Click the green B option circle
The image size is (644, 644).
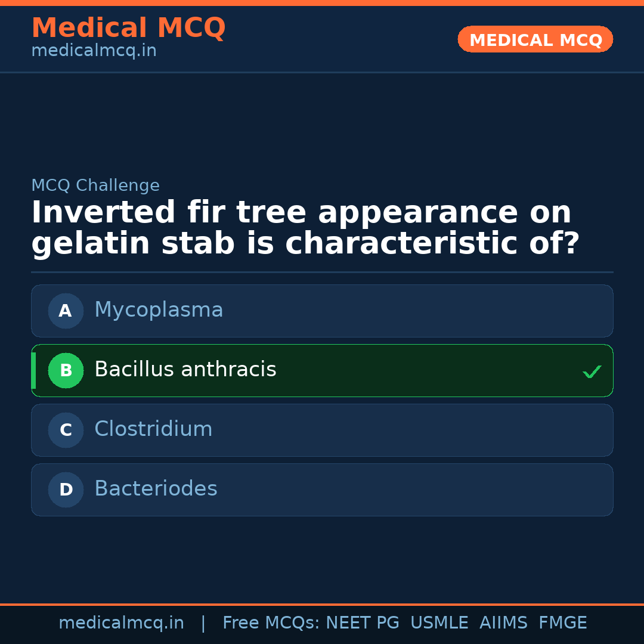tap(66, 370)
